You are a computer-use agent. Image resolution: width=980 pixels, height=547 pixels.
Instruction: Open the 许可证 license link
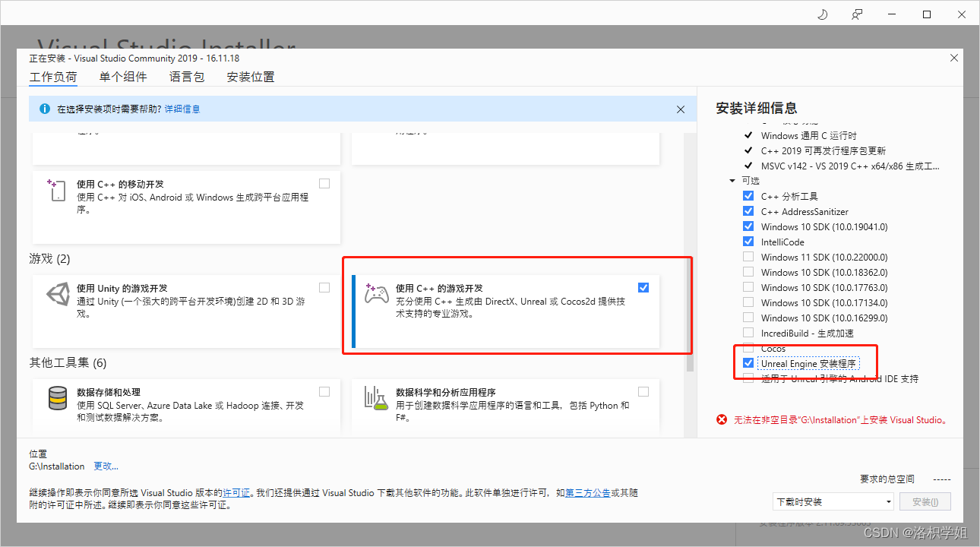[x=236, y=492]
